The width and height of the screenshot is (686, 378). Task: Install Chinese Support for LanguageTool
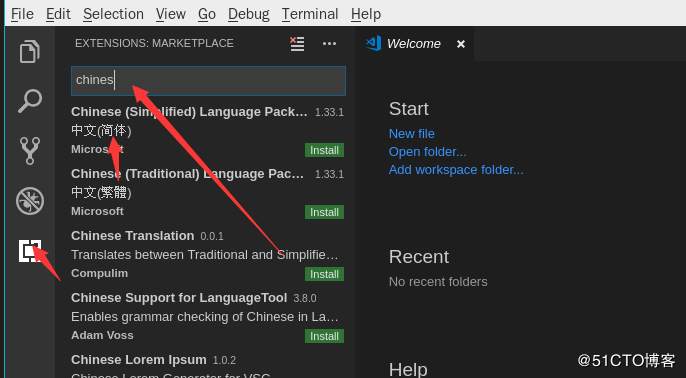(x=324, y=336)
